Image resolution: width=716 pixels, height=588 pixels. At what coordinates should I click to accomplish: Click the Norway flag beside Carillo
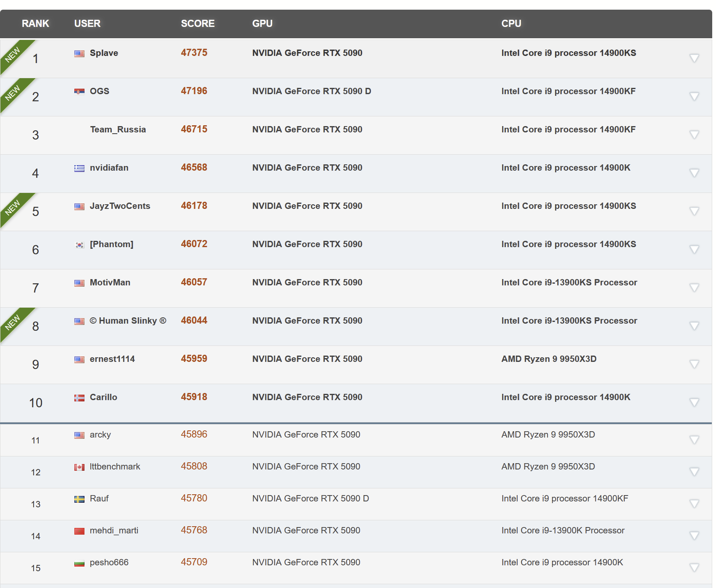click(x=79, y=398)
